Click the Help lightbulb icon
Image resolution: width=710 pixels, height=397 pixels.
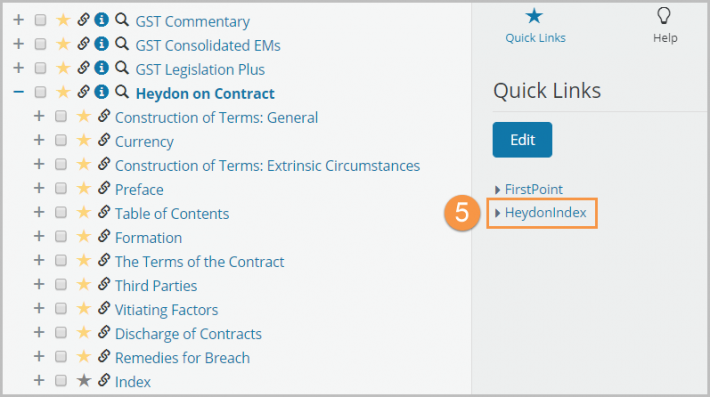click(x=664, y=16)
